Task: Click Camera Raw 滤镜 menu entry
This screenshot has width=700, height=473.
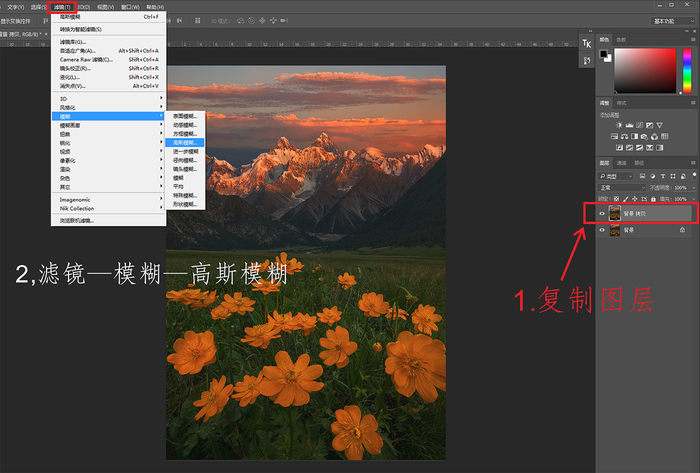Action: tap(77, 59)
